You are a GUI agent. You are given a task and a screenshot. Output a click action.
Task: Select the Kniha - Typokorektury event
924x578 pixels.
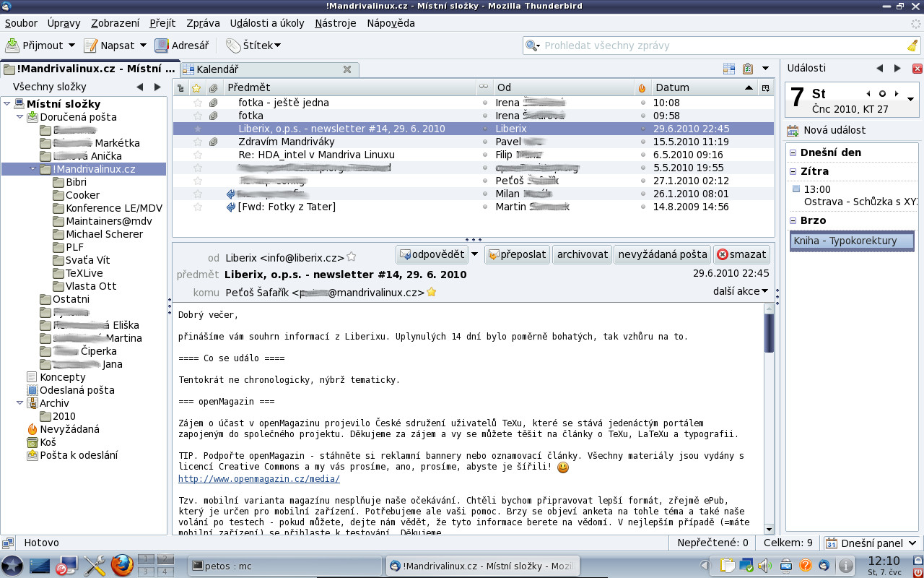pos(852,241)
